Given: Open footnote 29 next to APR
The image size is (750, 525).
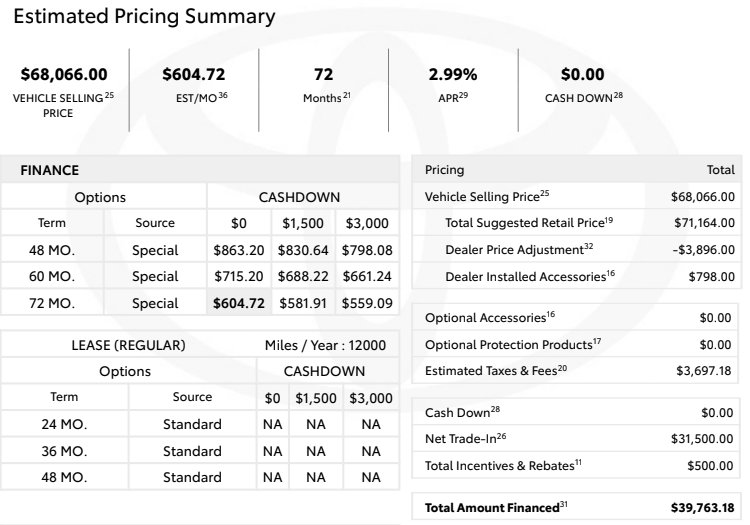Looking at the screenshot, I should point(463,95).
